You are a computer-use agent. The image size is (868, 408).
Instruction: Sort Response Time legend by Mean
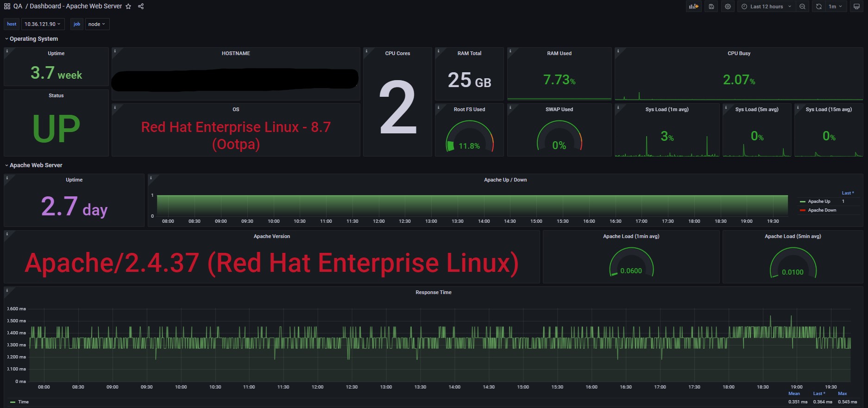tap(794, 394)
